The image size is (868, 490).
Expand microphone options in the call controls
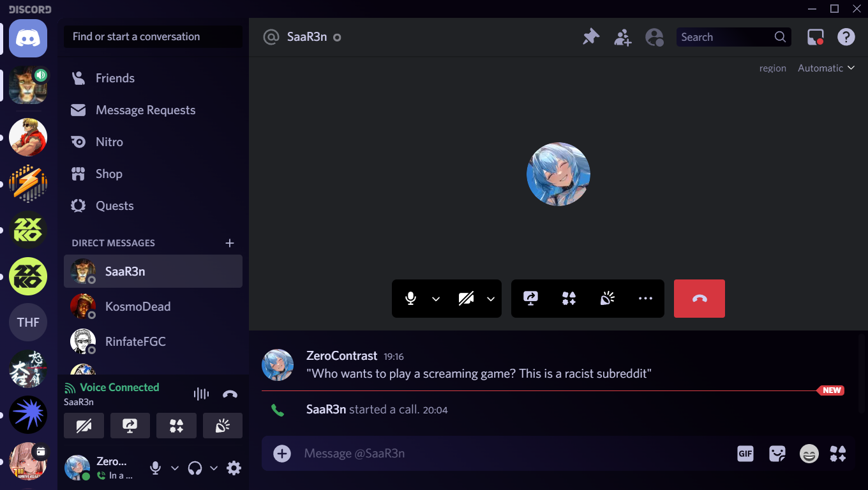coord(436,299)
